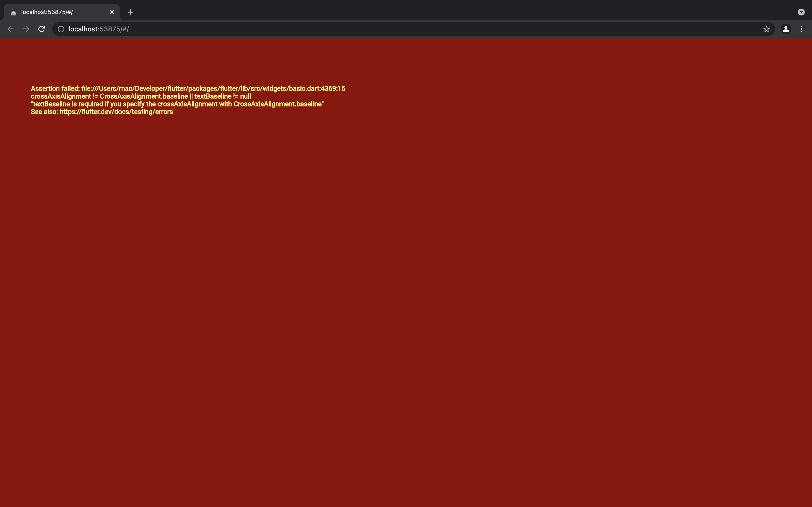Bookmark this page with the star
This screenshot has width=812, height=507.
(x=766, y=29)
